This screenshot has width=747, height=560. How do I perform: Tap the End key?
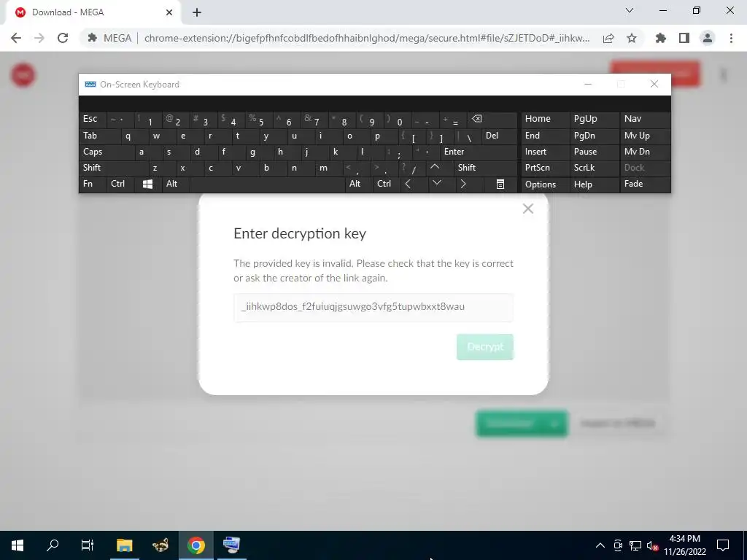[545, 136]
